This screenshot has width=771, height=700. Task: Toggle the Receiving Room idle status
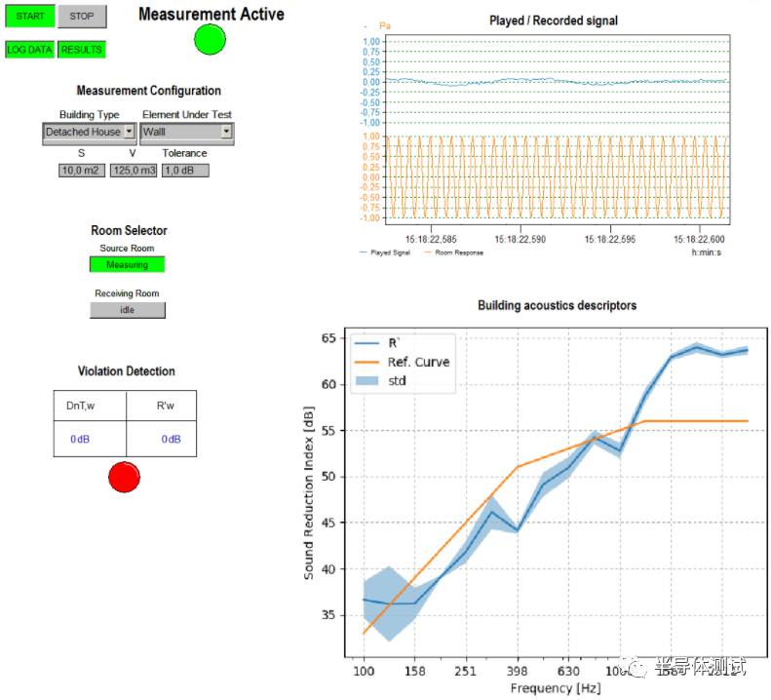pos(127,310)
